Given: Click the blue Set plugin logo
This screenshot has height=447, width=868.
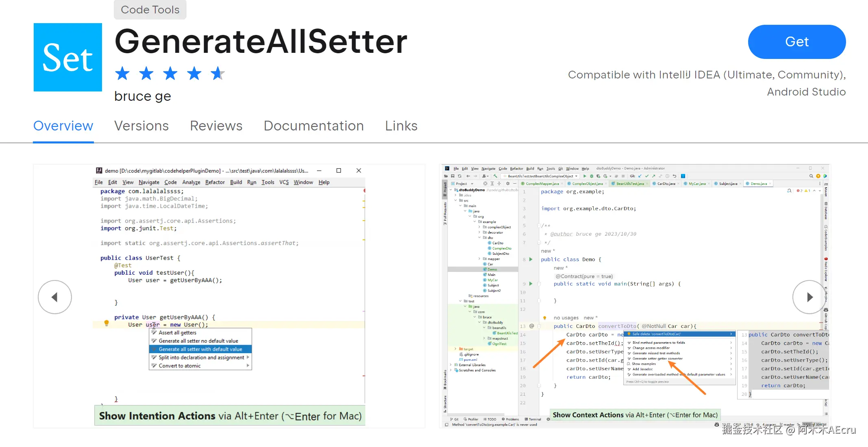Looking at the screenshot, I should (x=68, y=57).
